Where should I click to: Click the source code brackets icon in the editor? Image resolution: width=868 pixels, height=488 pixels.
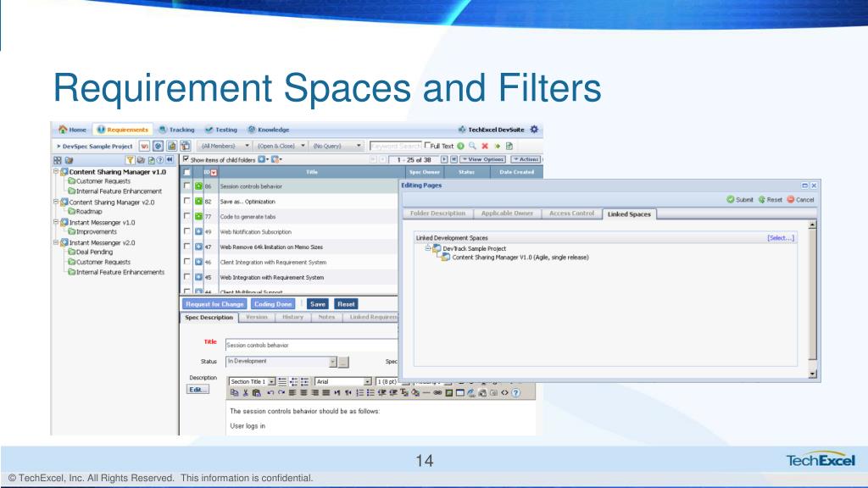pos(504,393)
